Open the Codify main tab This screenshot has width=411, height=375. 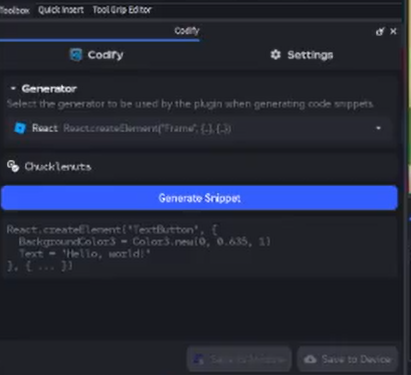click(x=97, y=55)
